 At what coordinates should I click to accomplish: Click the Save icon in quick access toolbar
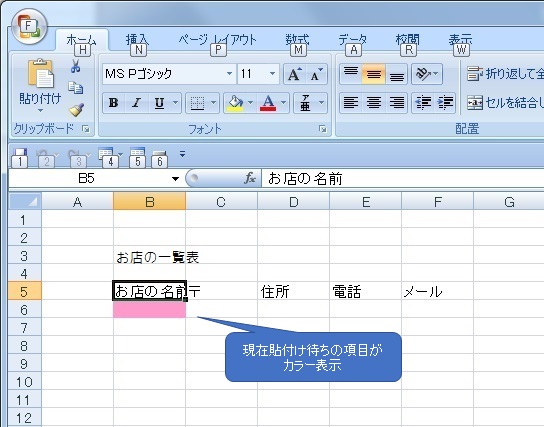click(x=20, y=157)
